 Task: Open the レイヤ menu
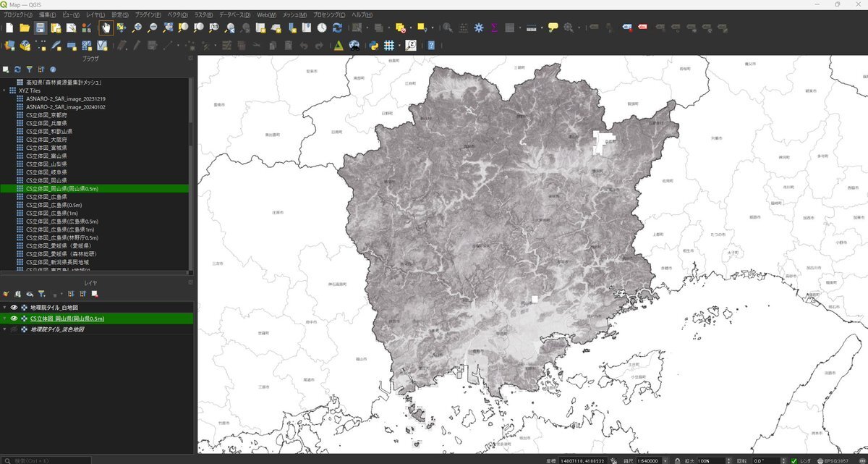click(95, 14)
